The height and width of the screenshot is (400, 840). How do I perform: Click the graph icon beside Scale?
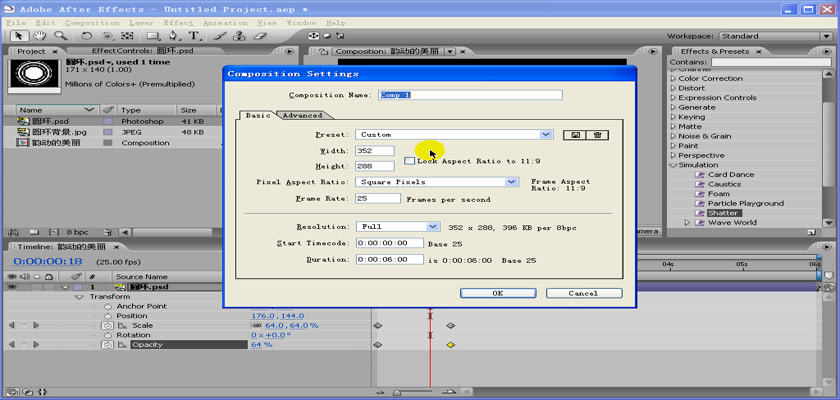123,326
